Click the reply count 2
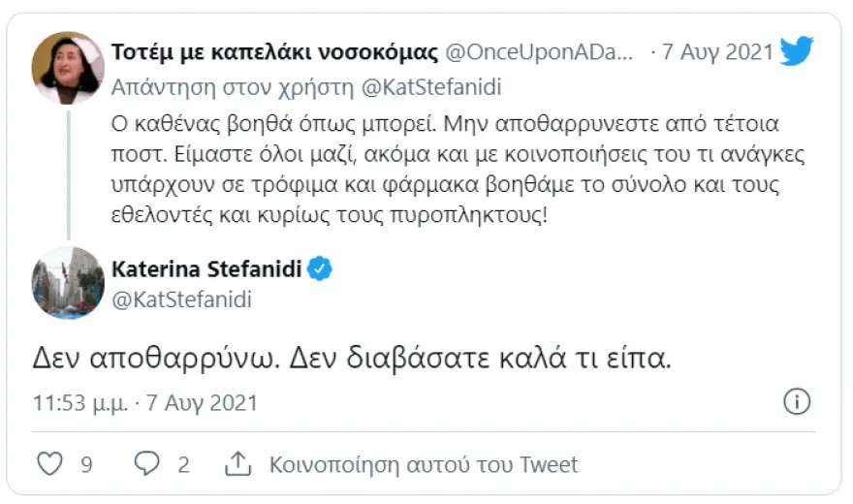 (184, 465)
